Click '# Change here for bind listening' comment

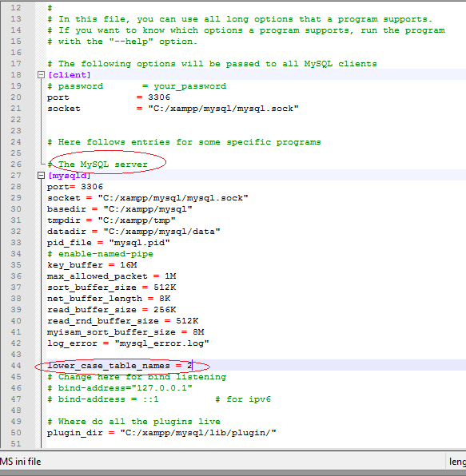pos(137,377)
